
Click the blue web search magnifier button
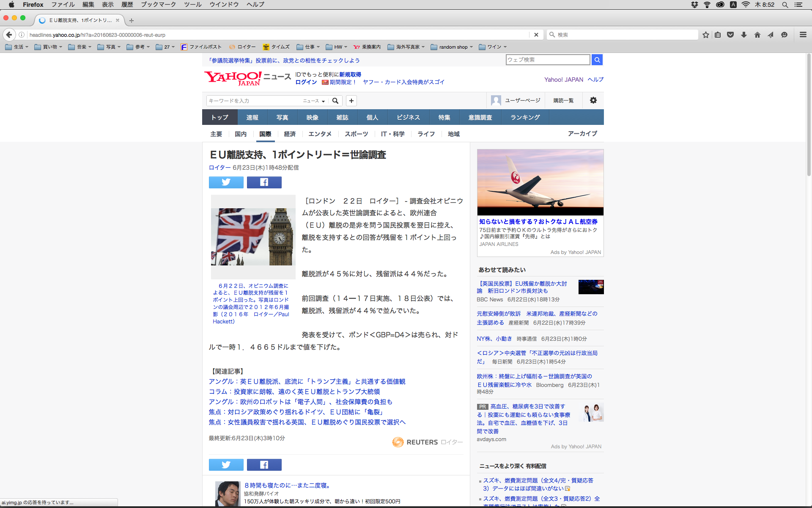597,60
